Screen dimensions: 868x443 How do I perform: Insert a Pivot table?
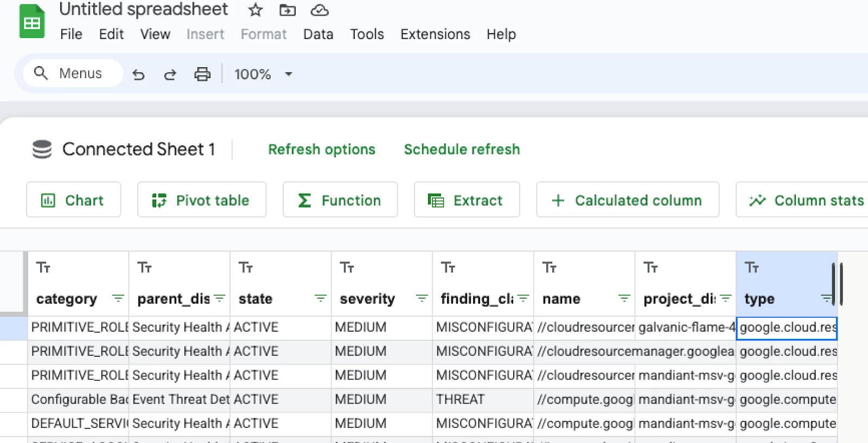pyautogui.click(x=202, y=200)
